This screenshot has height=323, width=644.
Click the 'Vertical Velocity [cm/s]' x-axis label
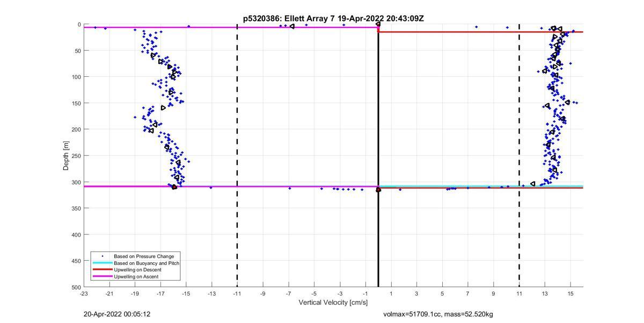(x=333, y=303)
